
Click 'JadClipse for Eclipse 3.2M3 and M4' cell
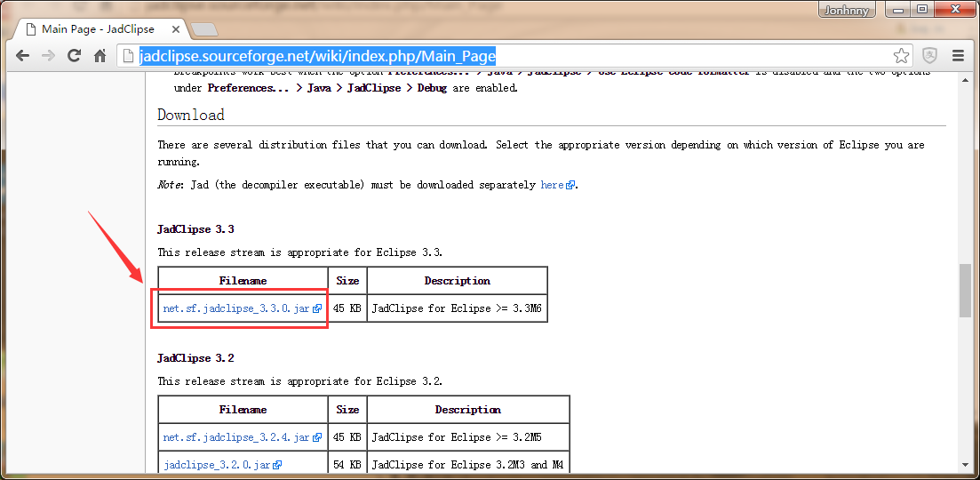click(469, 464)
